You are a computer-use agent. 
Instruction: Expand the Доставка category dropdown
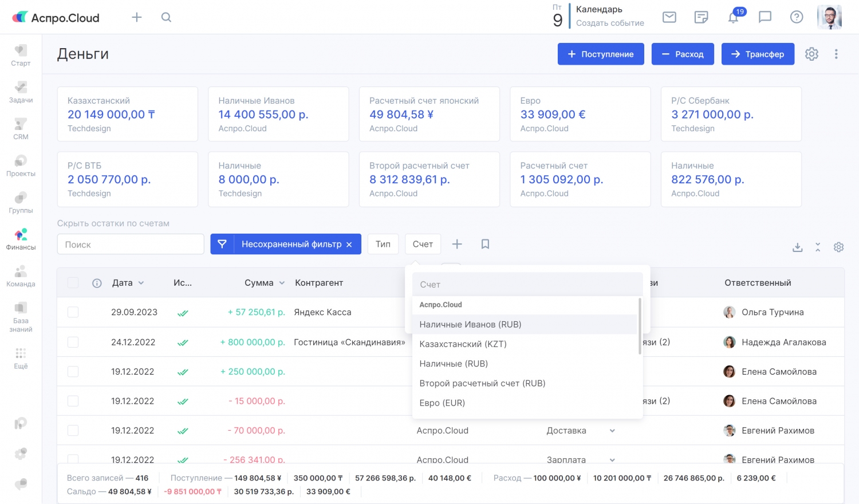[612, 431]
